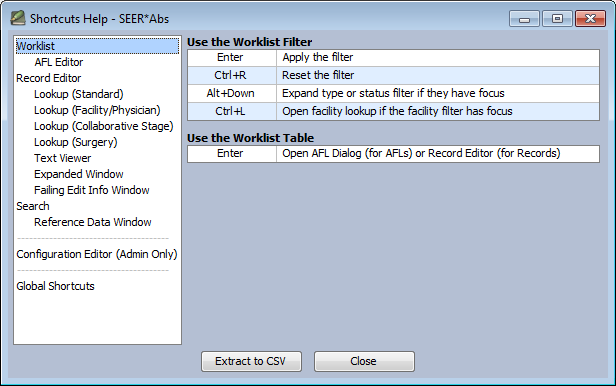Show Reference Data Window shortcuts
The image size is (616, 386).
93,222
